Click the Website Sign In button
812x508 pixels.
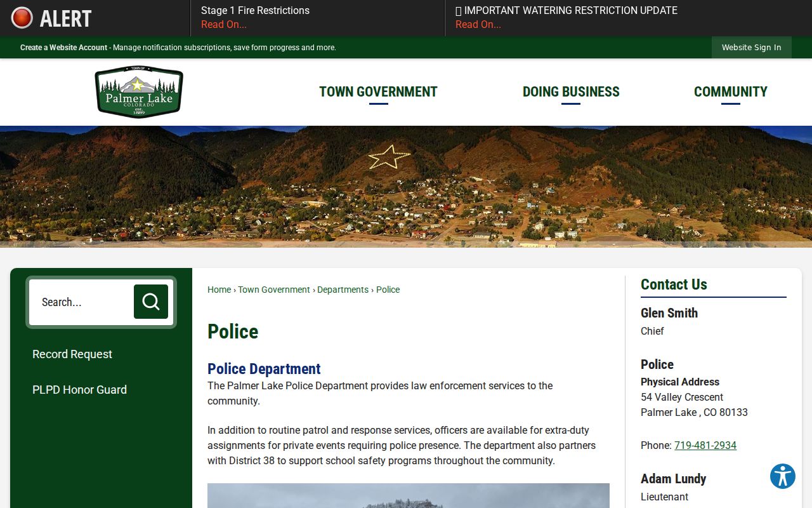pyautogui.click(x=752, y=48)
